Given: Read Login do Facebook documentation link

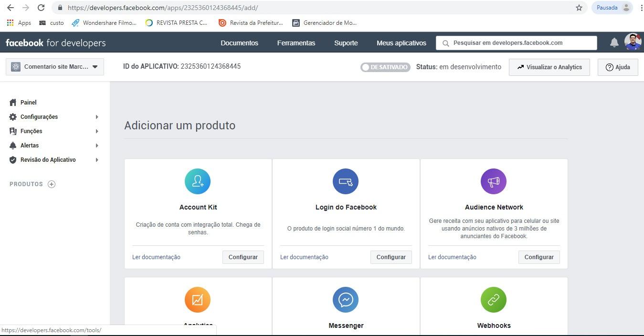Looking at the screenshot, I should (x=304, y=257).
